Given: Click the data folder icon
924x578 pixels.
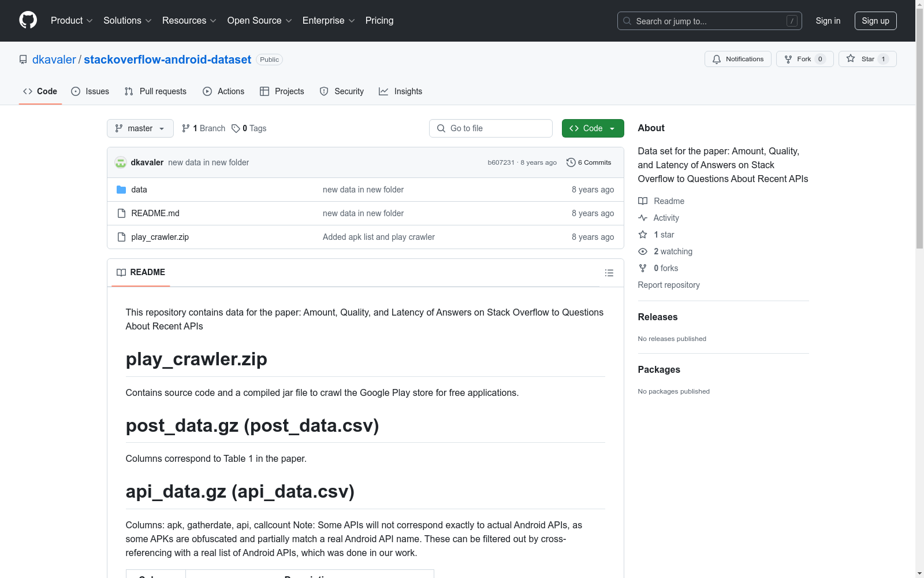Looking at the screenshot, I should pyautogui.click(x=121, y=190).
